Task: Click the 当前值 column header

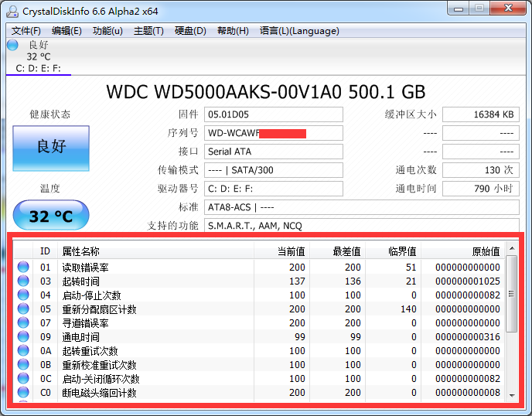Action: [281, 251]
